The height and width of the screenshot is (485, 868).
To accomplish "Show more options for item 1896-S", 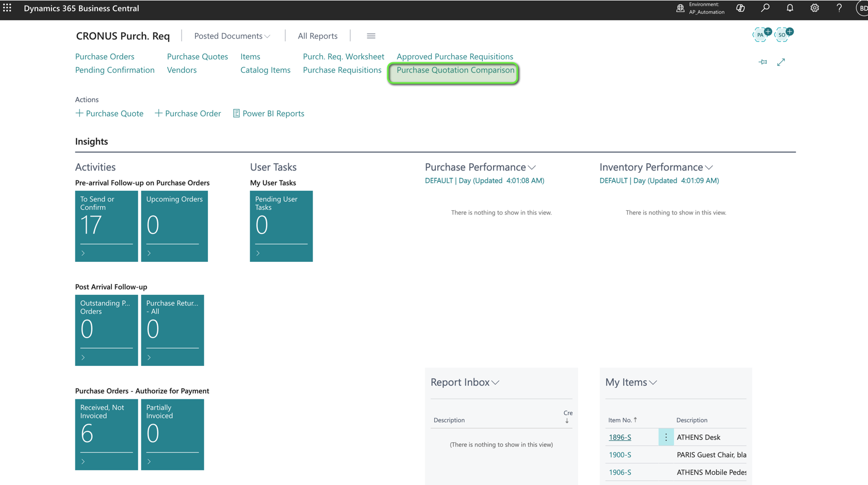I will point(666,437).
